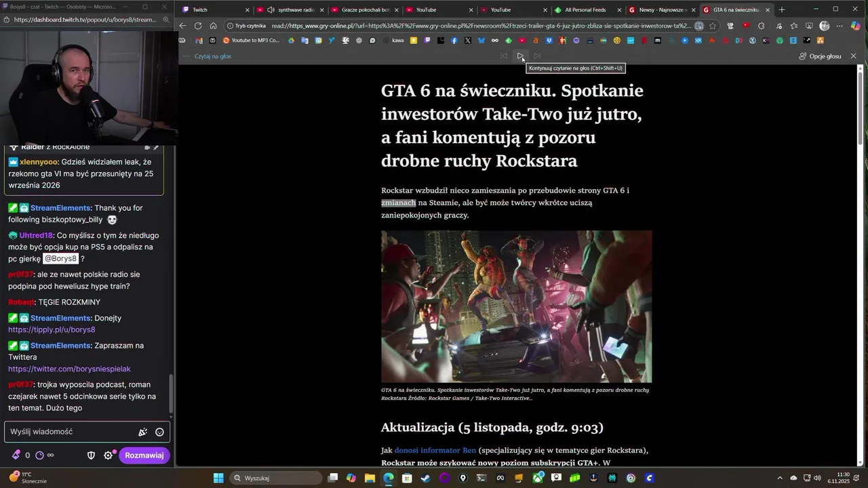Click the Tryb czytnika reader mode badge
Image resolution: width=868 pixels, height=488 pixels.
click(x=246, y=26)
